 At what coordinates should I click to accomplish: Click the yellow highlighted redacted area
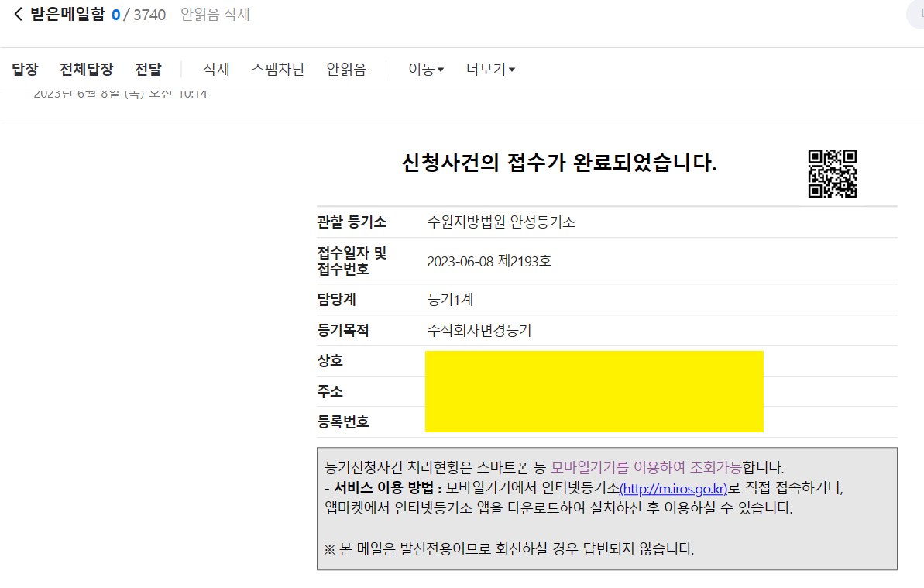pyautogui.click(x=594, y=391)
